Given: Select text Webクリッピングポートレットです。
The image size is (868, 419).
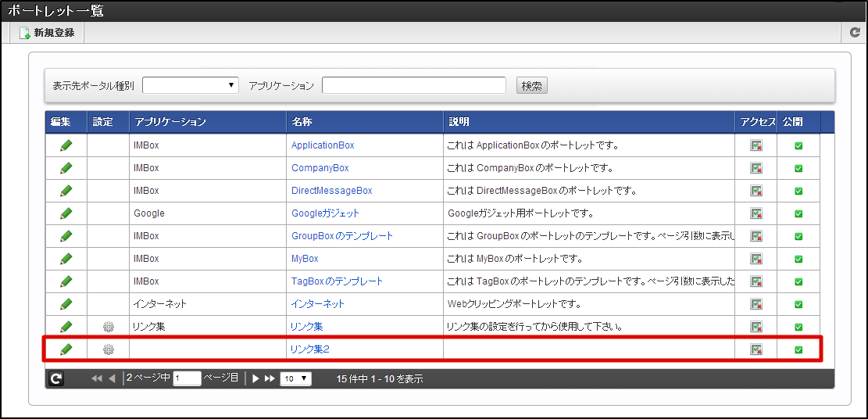Looking at the screenshot, I should pos(513,304).
